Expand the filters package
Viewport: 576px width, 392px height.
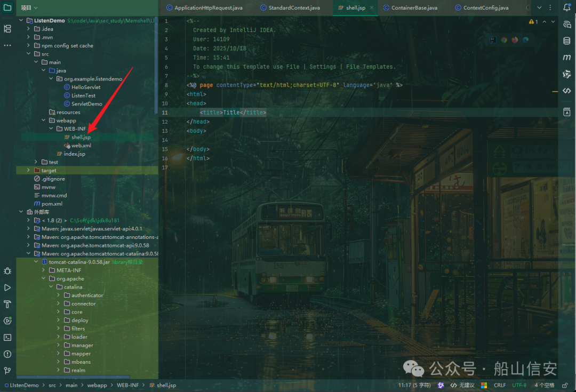59,328
